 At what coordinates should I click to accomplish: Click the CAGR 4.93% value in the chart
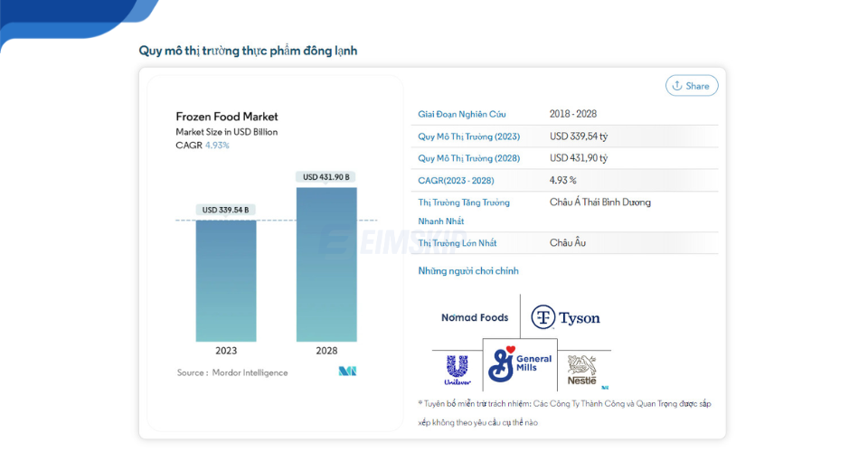click(x=217, y=146)
